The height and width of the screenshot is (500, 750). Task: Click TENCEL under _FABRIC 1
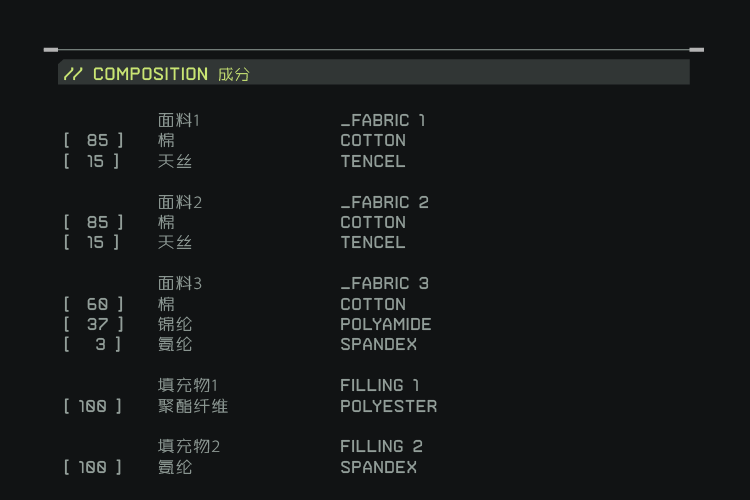click(373, 161)
